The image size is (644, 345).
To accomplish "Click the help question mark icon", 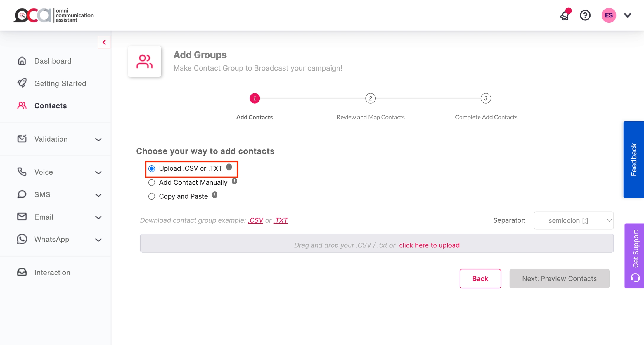I will (585, 15).
